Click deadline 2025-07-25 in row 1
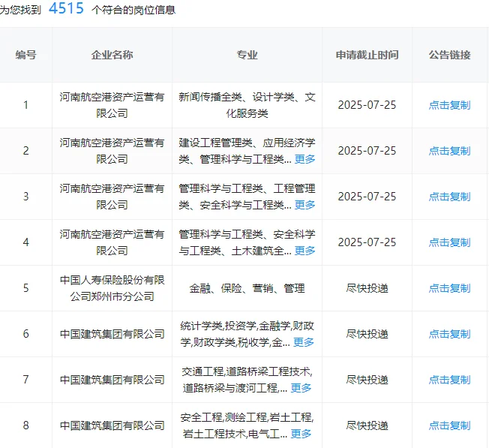 click(367, 105)
